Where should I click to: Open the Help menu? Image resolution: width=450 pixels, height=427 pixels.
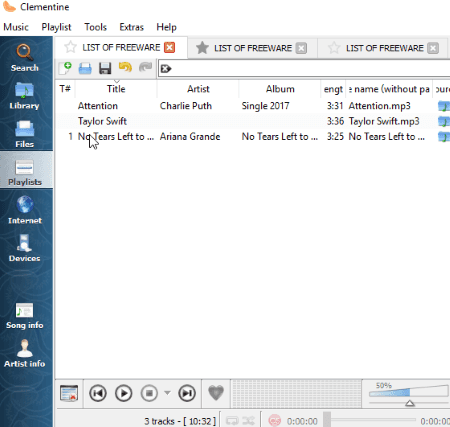pos(166,27)
